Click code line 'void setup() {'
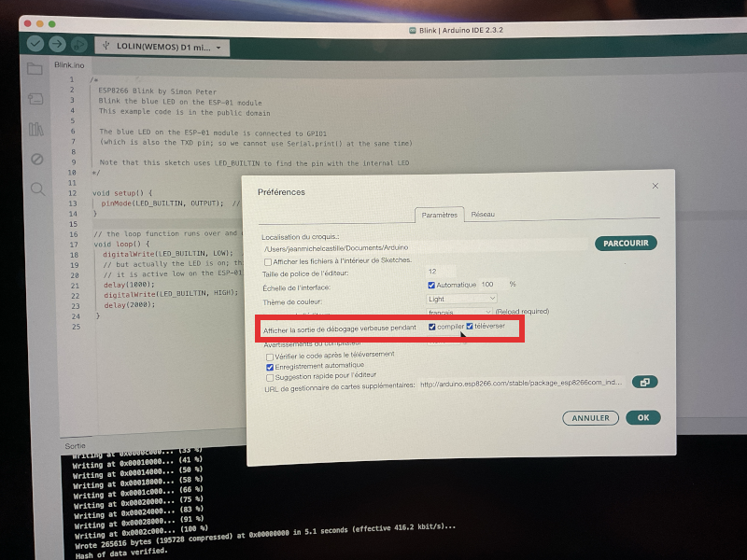Image resolution: width=747 pixels, height=560 pixels. pyautogui.click(x=122, y=193)
